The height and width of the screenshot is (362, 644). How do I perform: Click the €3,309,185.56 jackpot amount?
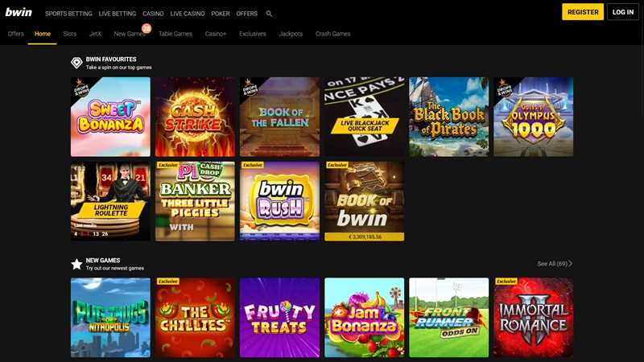tap(365, 237)
